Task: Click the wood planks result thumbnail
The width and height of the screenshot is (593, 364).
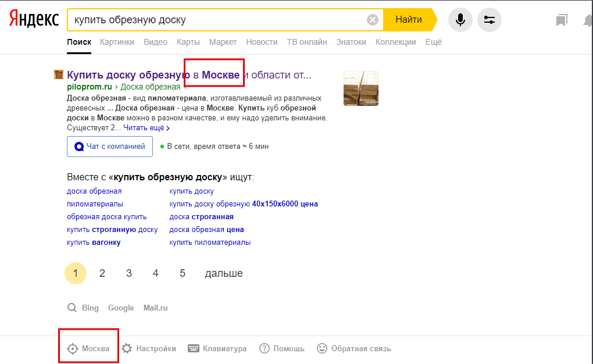Action: point(360,88)
